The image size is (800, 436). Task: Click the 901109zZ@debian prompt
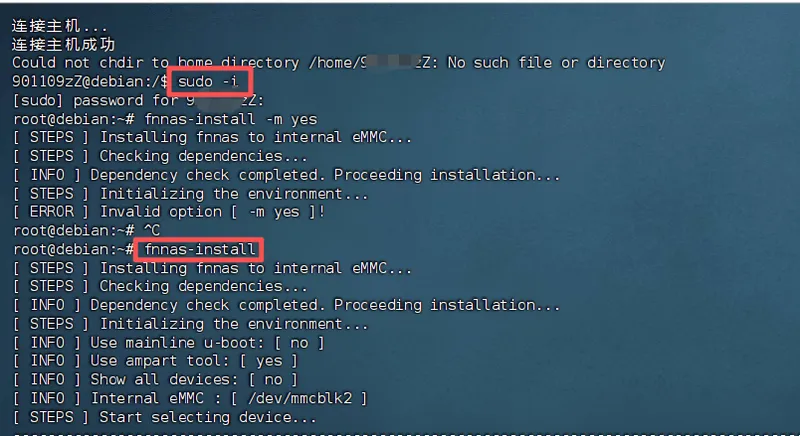point(90,81)
